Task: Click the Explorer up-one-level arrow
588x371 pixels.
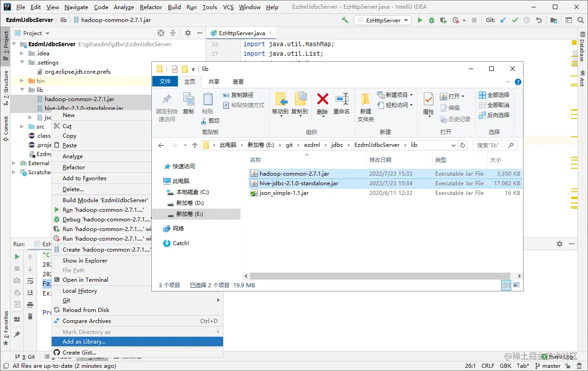Action: pyautogui.click(x=195, y=145)
